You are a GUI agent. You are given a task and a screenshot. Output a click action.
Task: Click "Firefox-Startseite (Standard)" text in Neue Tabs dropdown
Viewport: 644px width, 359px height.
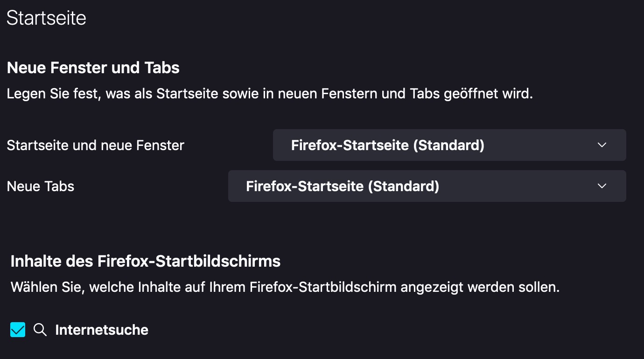pyautogui.click(x=343, y=186)
